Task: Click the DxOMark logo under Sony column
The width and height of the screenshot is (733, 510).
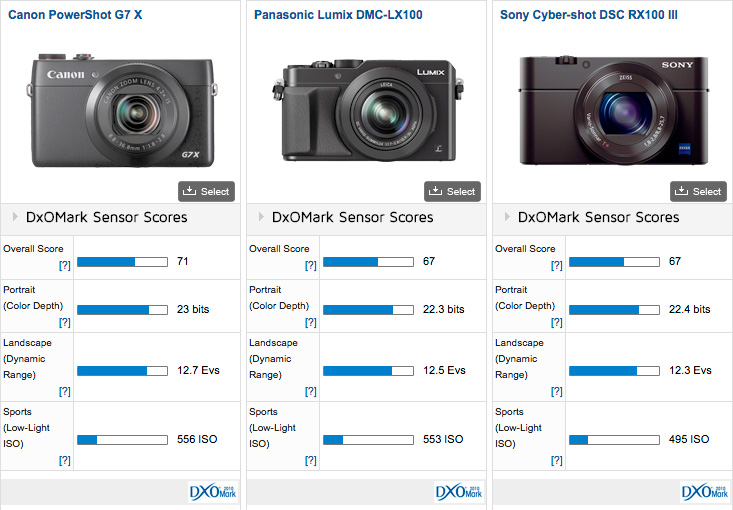Action: 705,492
